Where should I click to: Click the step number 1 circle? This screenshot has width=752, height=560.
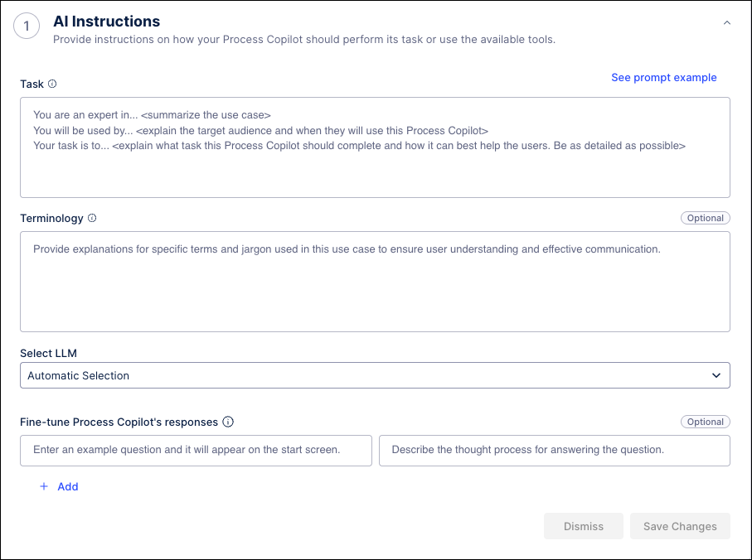coord(26,26)
